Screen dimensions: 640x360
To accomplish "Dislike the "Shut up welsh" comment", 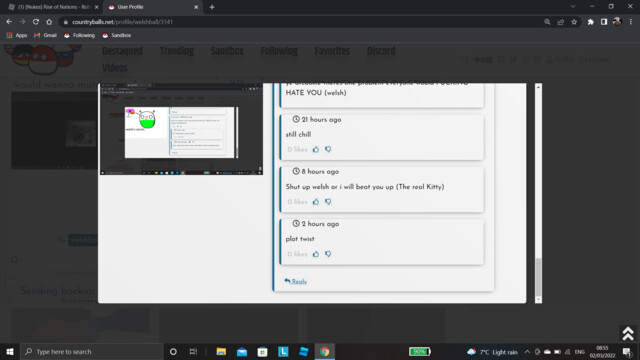I will pyautogui.click(x=328, y=202).
